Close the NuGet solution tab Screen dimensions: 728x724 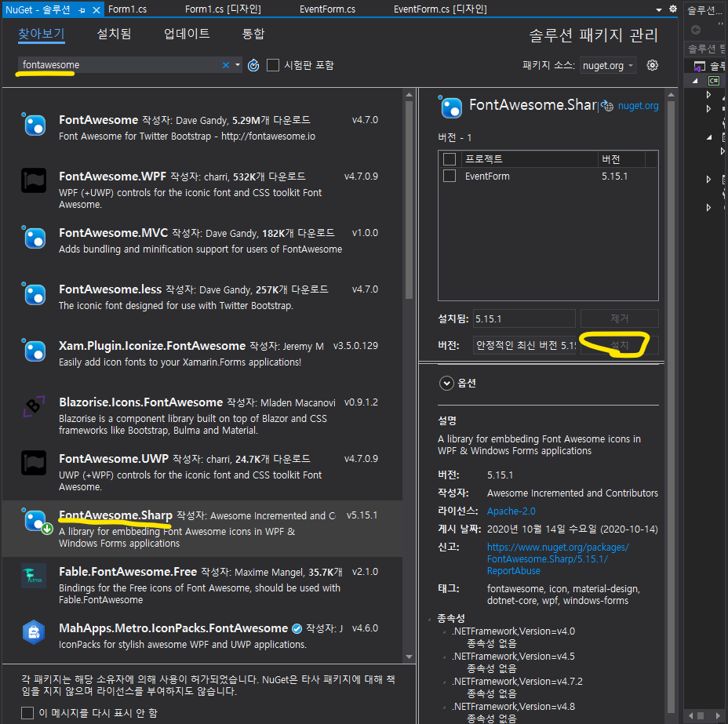coord(96,9)
